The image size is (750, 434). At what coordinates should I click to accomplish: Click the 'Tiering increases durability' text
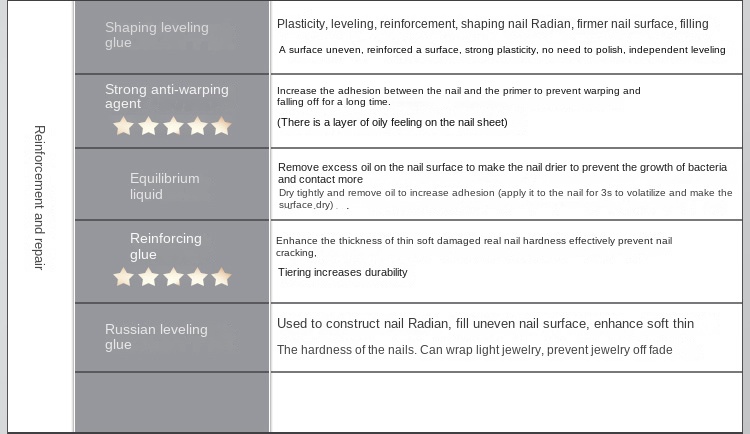[x=342, y=272]
